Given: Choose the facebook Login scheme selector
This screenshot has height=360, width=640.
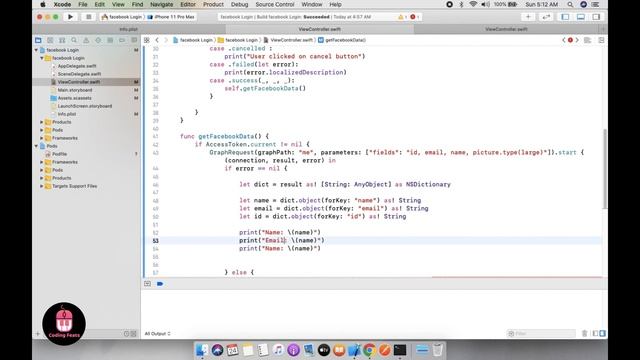Looking at the screenshot, I should pos(122,17).
